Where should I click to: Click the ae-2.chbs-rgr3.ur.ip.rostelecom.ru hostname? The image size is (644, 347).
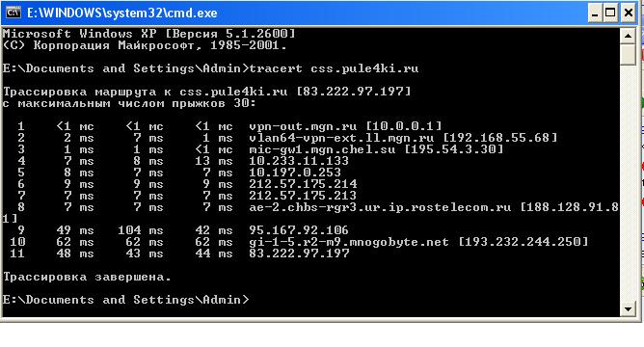coord(380,207)
